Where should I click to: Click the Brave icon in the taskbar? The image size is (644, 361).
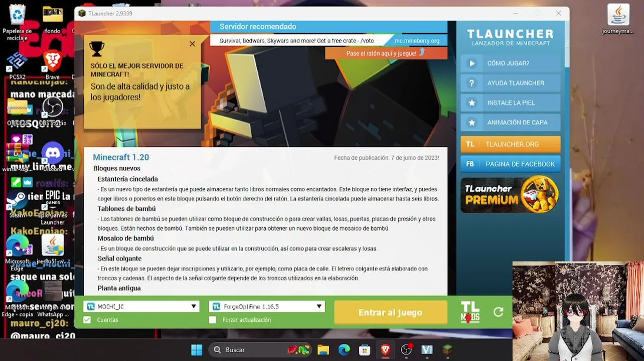click(385, 349)
